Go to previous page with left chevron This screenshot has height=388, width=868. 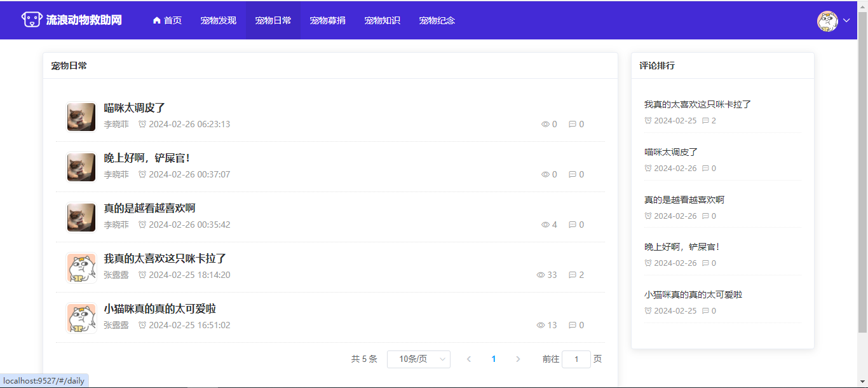(469, 359)
